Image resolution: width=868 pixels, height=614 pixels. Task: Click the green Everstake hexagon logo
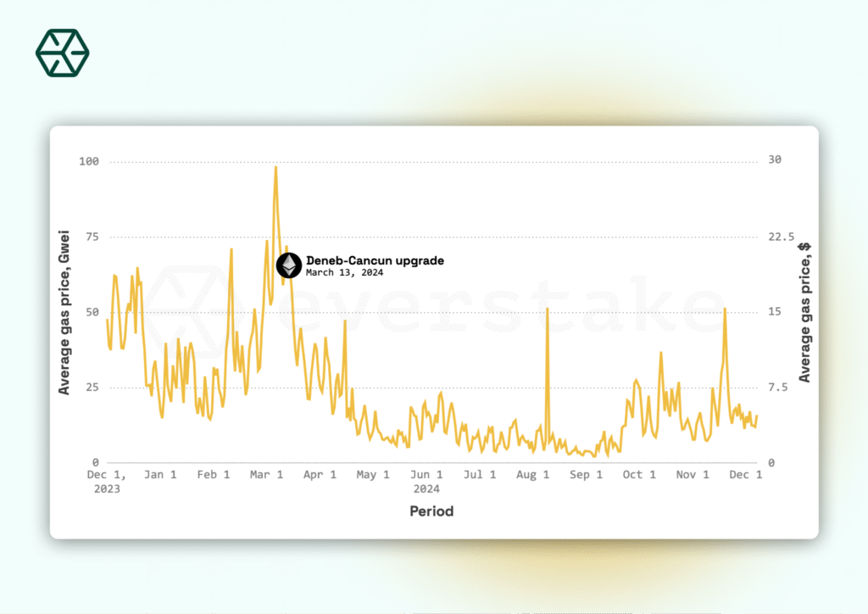tap(62, 53)
